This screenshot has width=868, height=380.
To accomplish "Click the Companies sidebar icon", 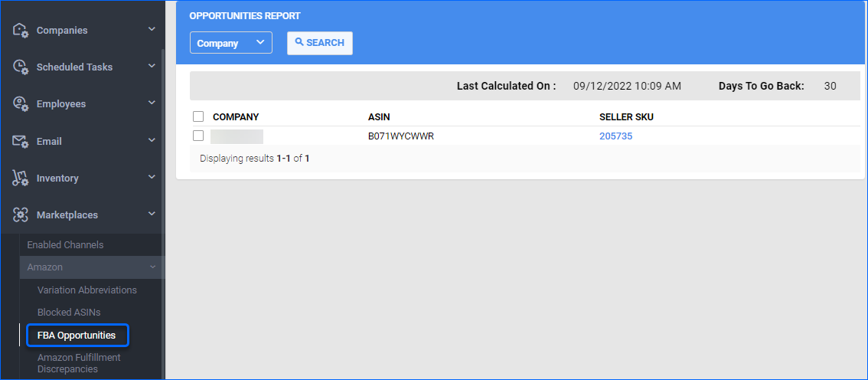I will (21, 31).
